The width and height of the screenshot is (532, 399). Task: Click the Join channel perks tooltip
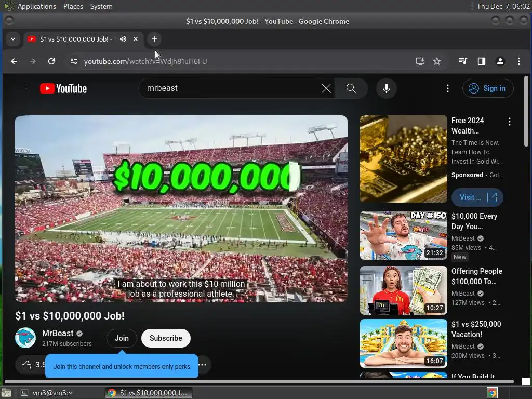[x=122, y=366]
